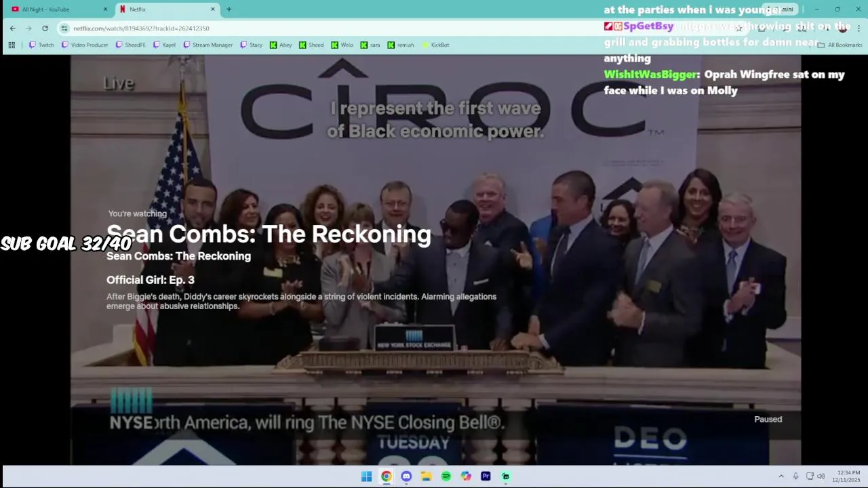Open File Explorer from the taskbar
This screenshot has width=868, height=488.
426,476
